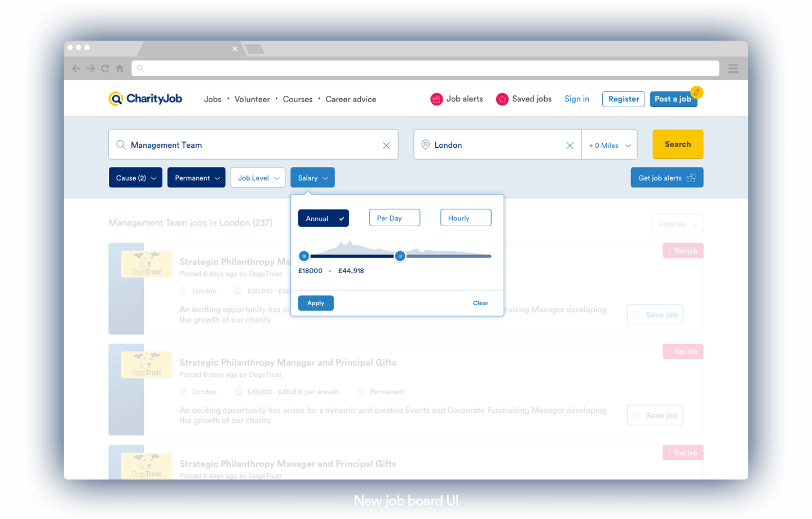Image resolution: width=812 pixels, height=519 pixels.
Task: Select Hourly salary option
Action: [x=466, y=218]
